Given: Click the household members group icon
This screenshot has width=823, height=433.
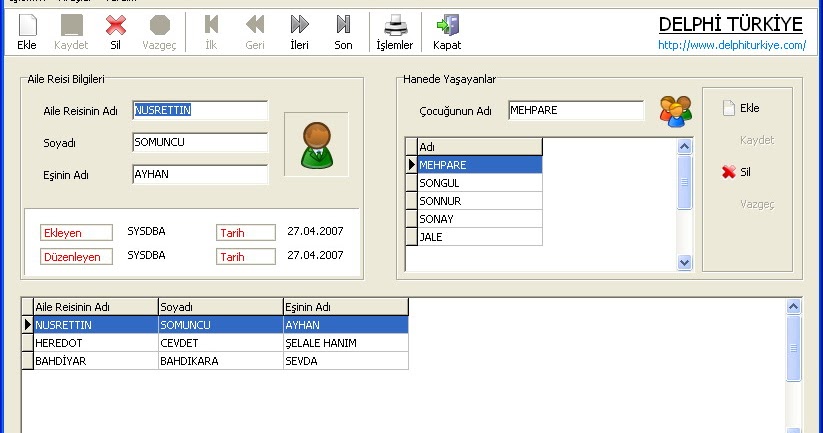Looking at the screenshot, I should pyautogui.click(x=676, y=111).
